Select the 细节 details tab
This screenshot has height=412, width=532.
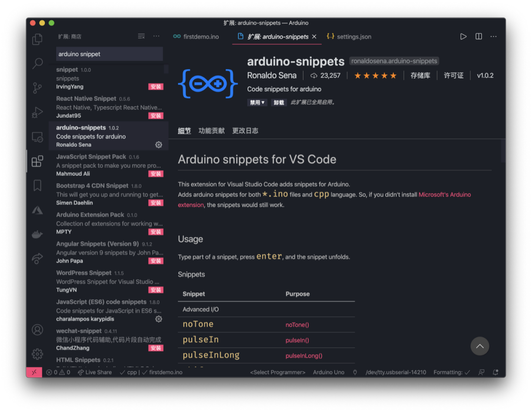tap(184, 131)
